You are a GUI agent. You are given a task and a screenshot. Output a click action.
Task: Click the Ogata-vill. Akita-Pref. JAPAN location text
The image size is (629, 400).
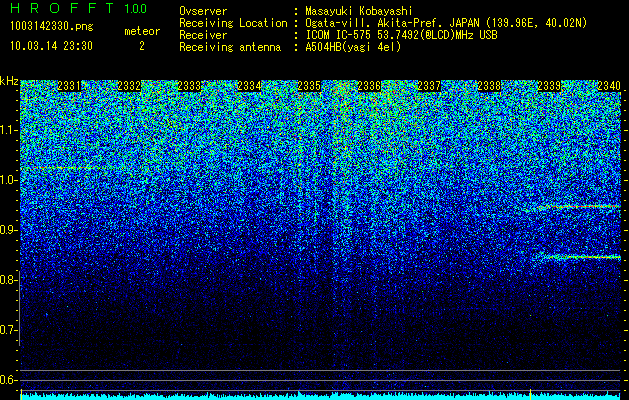pos(446,23)
